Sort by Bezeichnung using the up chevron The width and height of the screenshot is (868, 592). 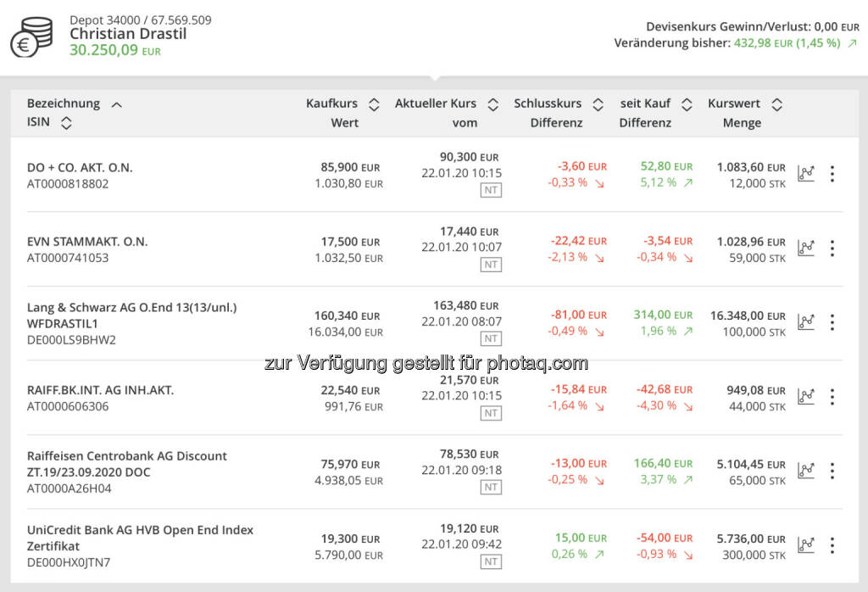click(117, 104)
